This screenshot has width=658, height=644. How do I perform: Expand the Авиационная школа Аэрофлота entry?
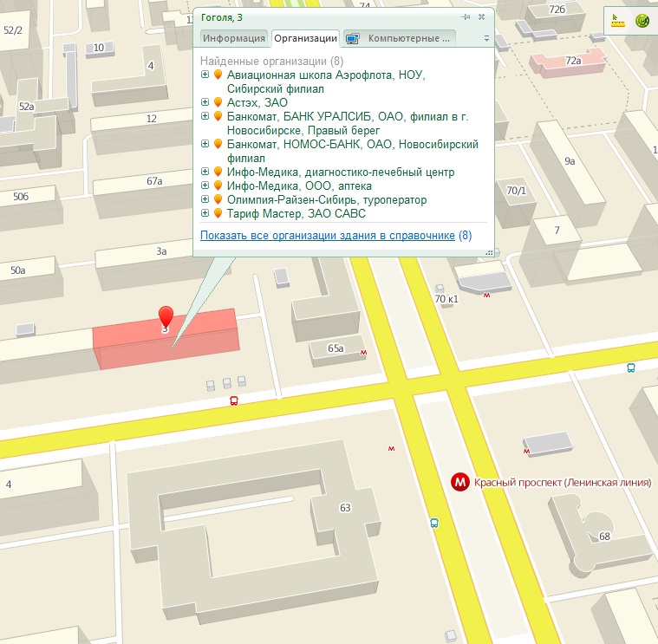coord(205,75)
